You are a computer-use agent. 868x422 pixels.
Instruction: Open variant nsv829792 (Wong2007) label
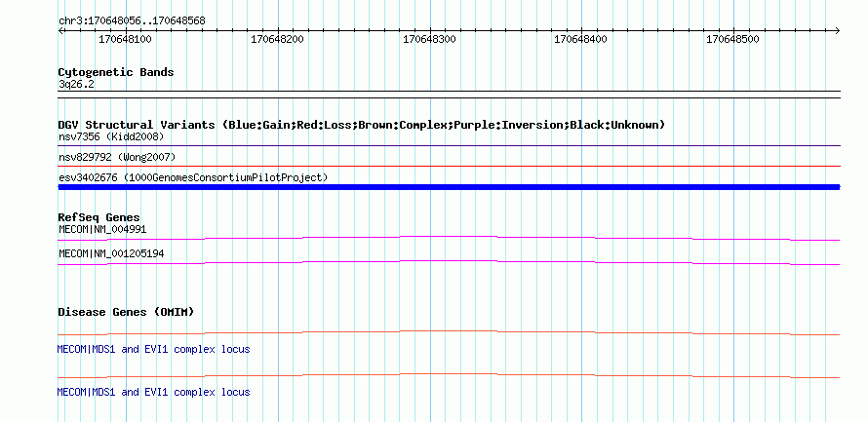117,158
